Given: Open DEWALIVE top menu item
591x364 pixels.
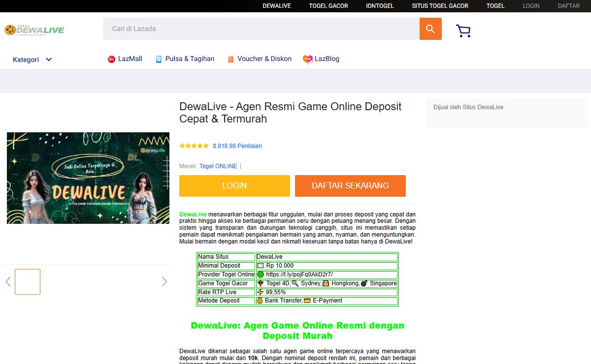Looking at the screenshot, I should pos(277,6).
